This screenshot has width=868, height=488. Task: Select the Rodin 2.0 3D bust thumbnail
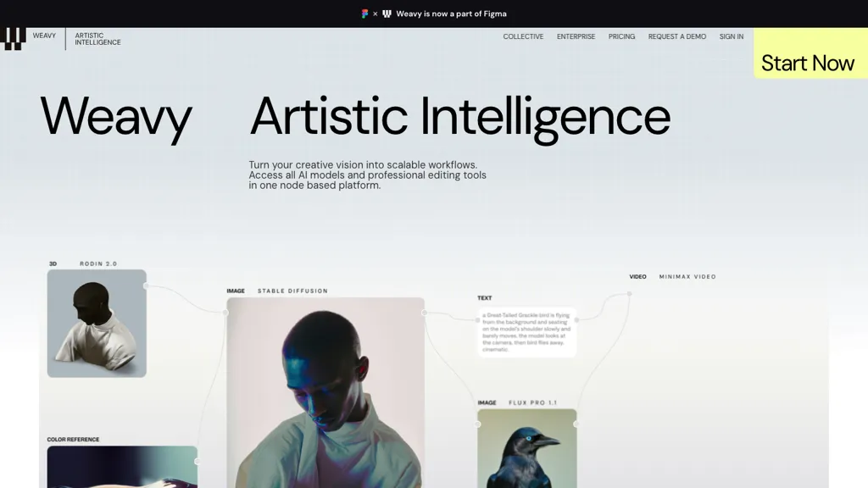pos(97,324)
